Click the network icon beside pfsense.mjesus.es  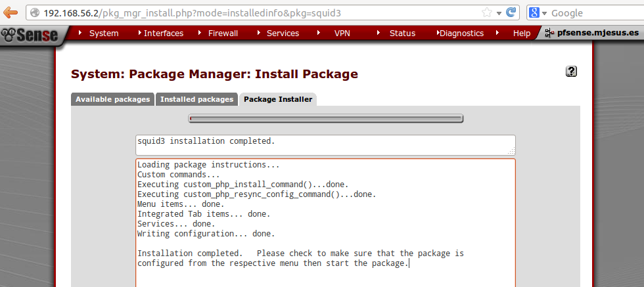coord(551,33)
